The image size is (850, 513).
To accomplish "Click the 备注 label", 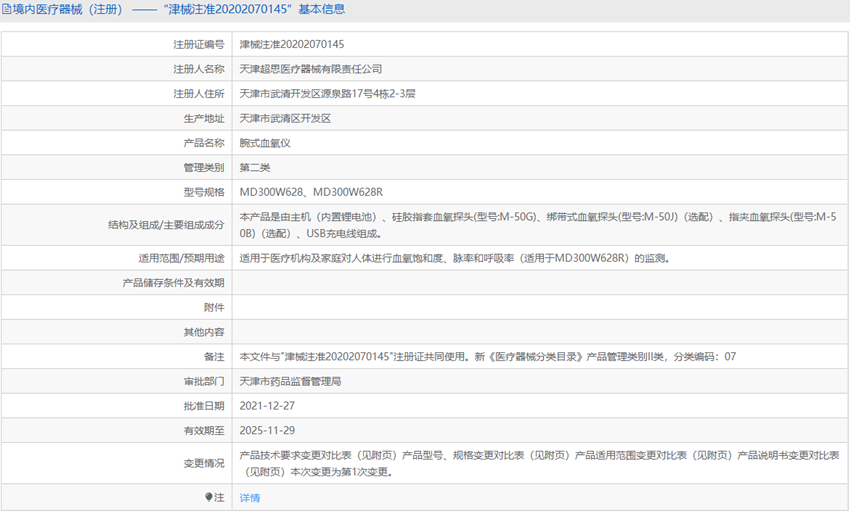I will [x=214, y=357].
